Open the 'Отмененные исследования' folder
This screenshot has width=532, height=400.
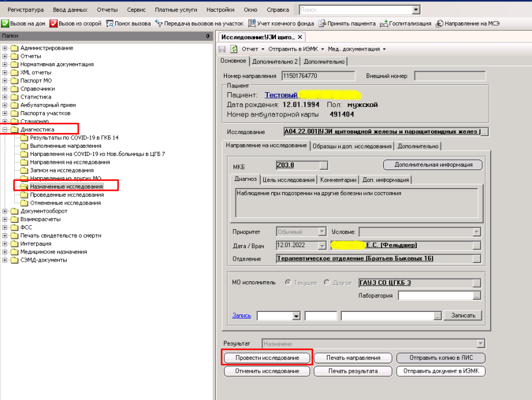point(66,203)
